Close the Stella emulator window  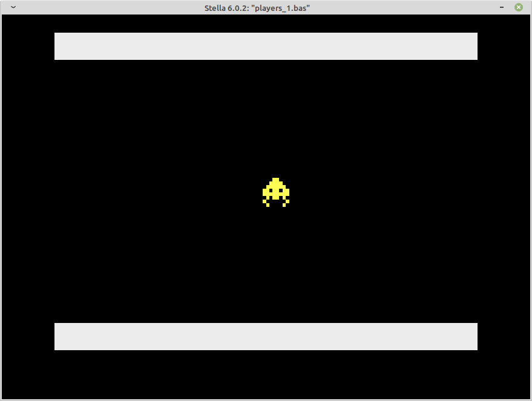tap(519, 7)
